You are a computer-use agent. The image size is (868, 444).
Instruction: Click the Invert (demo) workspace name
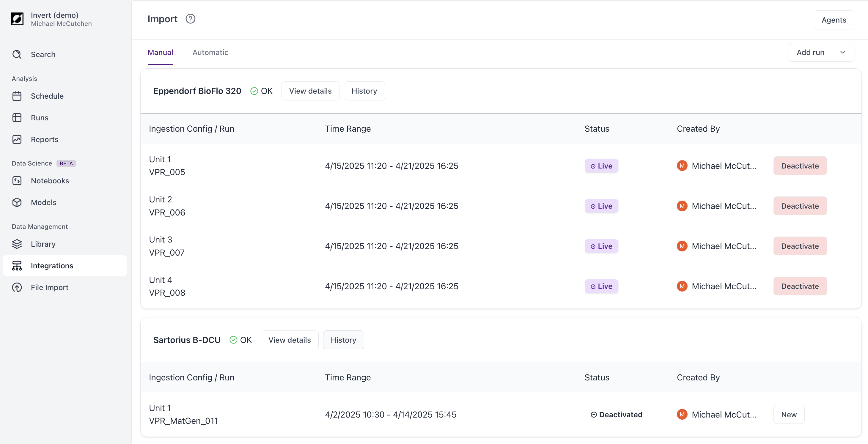pos(55,15)
